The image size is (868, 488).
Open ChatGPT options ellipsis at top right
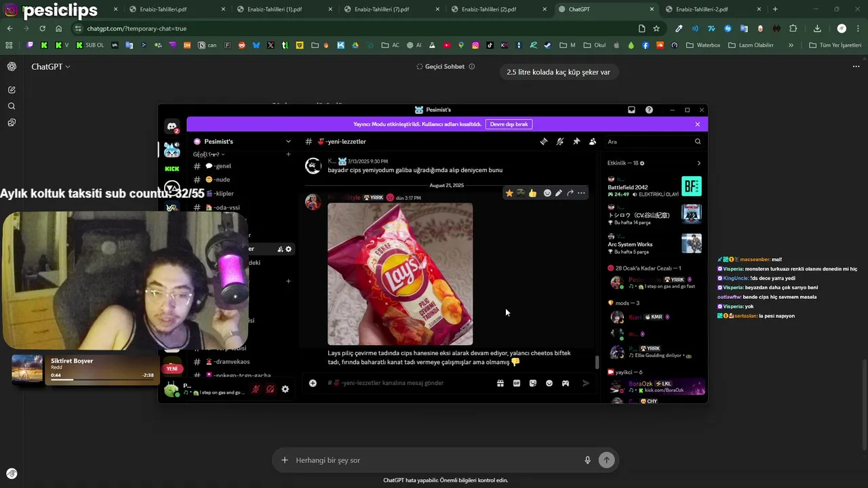(856, 66)
